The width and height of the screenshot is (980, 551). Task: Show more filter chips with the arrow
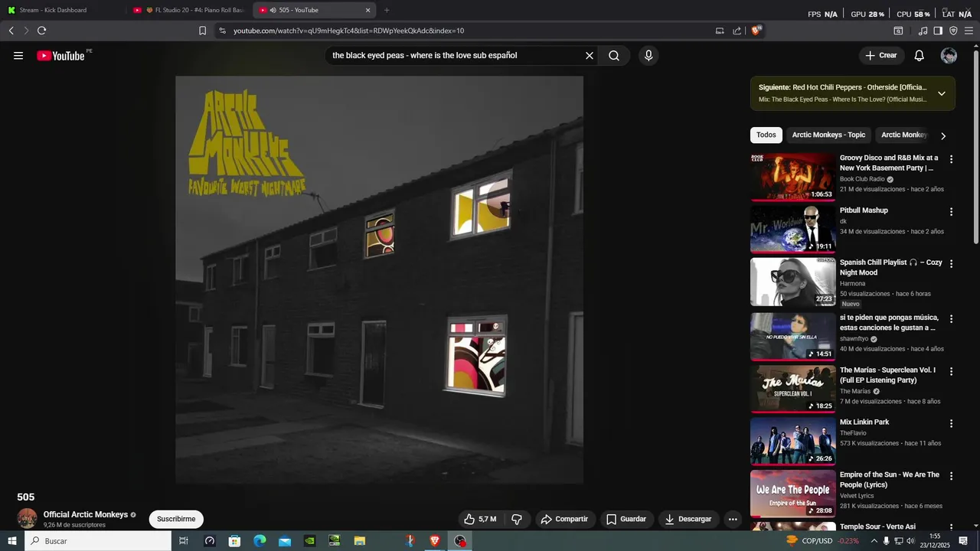click(x=943, y=135)
